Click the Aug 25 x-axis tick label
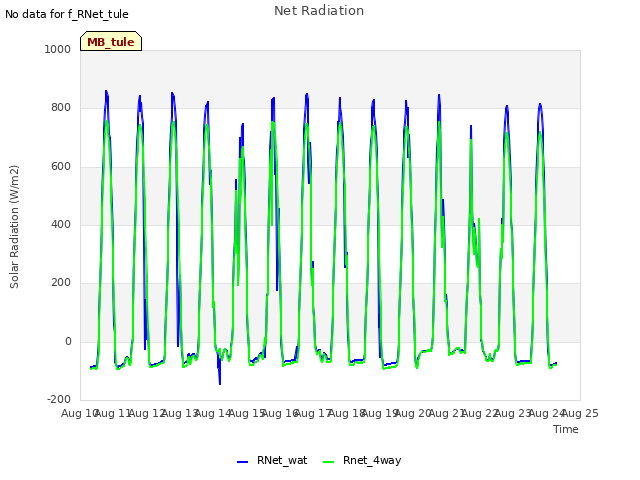Screen dimensions: 640x480 coord(580,413)
